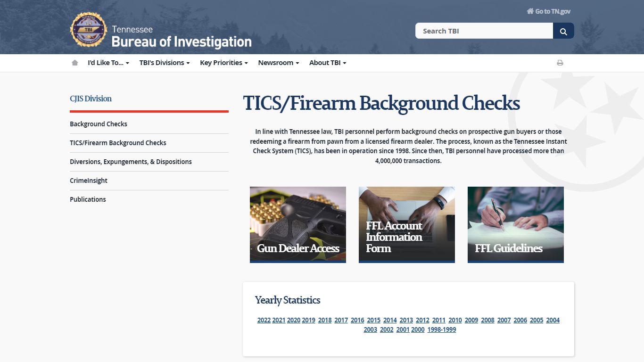Open 2021 yearly statistics
Screen dimensions: 644x362
click(279, 320)
